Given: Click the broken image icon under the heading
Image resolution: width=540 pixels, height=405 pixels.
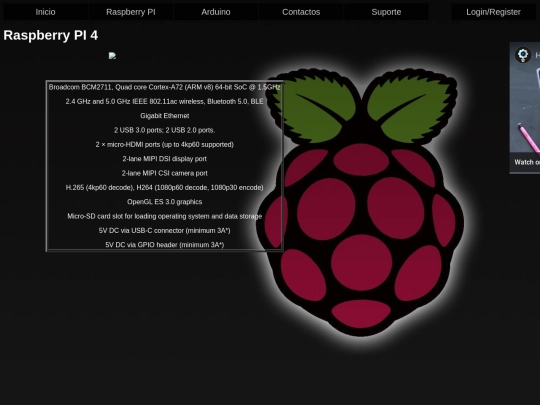Looking at the screenshot, I should coord(112,56).
